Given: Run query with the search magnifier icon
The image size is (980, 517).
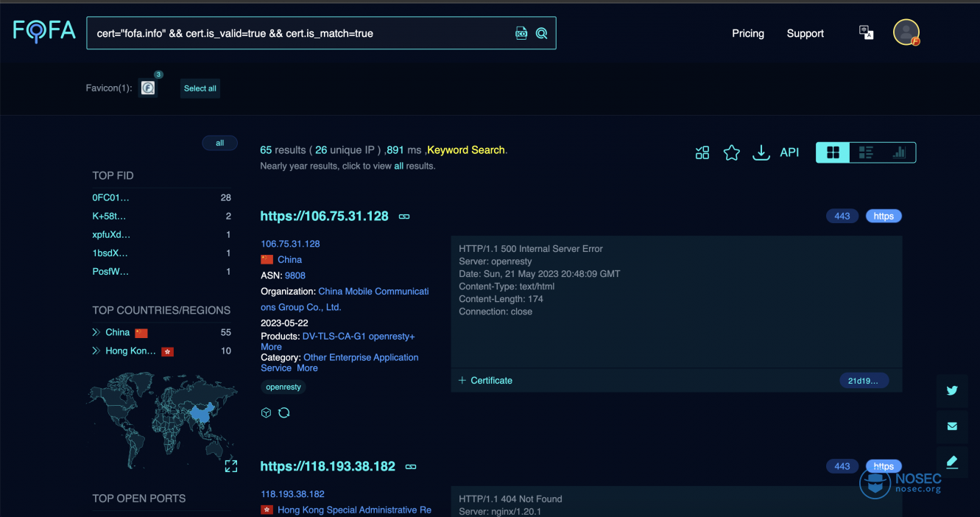Looking at the screenshot, I should pos(542,33).
